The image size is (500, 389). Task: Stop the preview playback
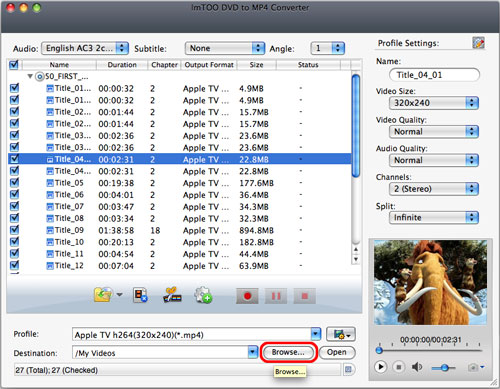(x=399, y=367)
